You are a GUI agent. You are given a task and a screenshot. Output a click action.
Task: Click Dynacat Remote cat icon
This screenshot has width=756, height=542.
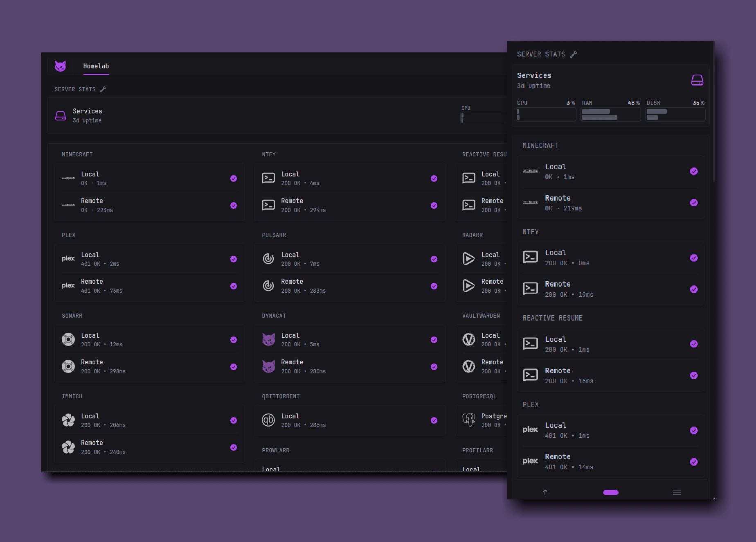click(x=268, y=366)
